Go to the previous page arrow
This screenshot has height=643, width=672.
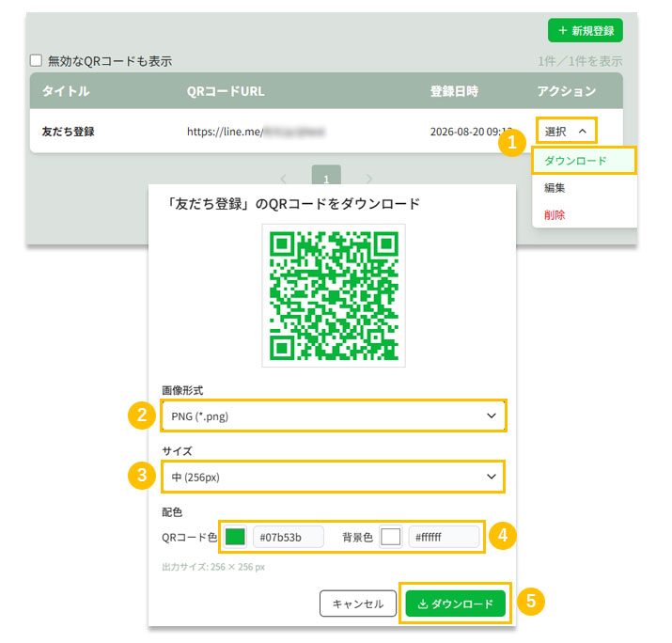click(283, 179)
